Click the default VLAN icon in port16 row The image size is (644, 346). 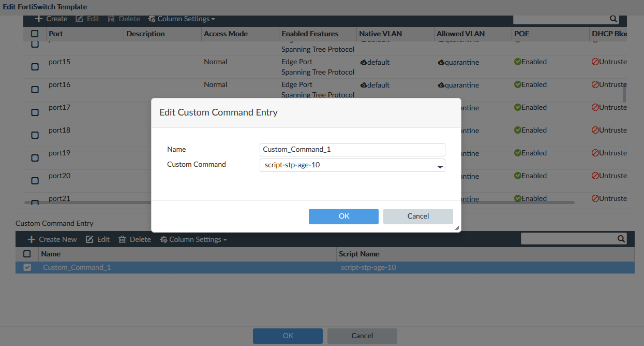pyautogui.click(x=364, y=85)
